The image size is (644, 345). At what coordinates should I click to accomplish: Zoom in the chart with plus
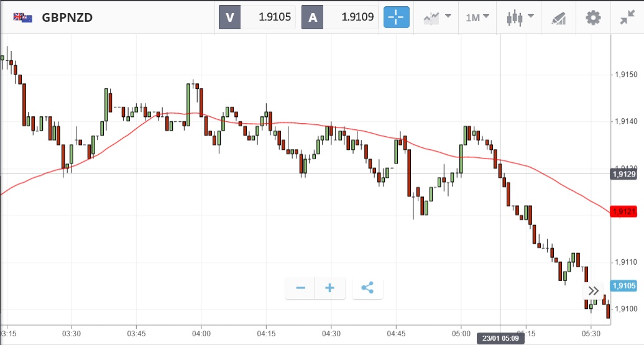click(330, 288)
